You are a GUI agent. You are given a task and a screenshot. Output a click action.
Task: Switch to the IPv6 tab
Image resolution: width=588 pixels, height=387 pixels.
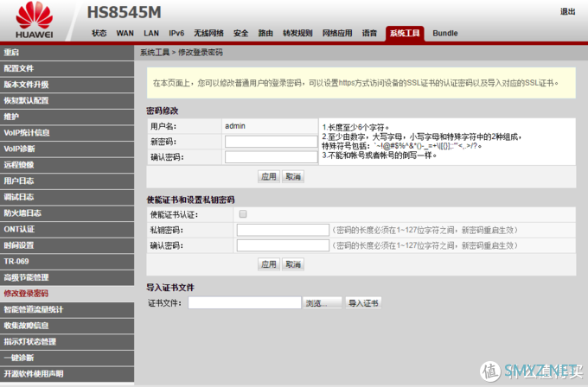pyautogui.click(x=176, y=33)
